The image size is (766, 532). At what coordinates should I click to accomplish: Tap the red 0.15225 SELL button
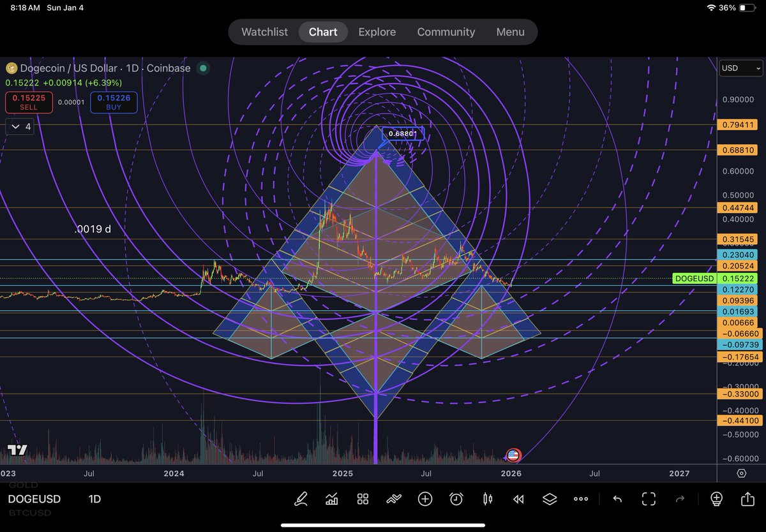[29, 102]
